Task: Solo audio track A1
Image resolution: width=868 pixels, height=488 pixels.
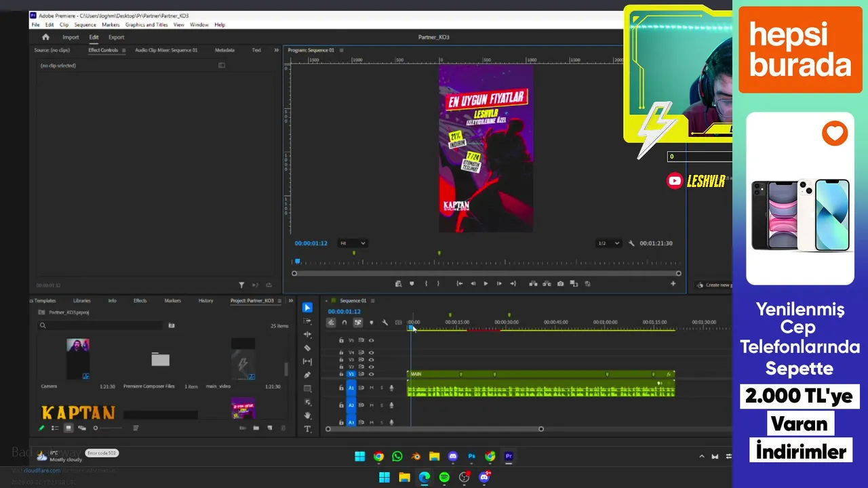Action: pos(381,388)
